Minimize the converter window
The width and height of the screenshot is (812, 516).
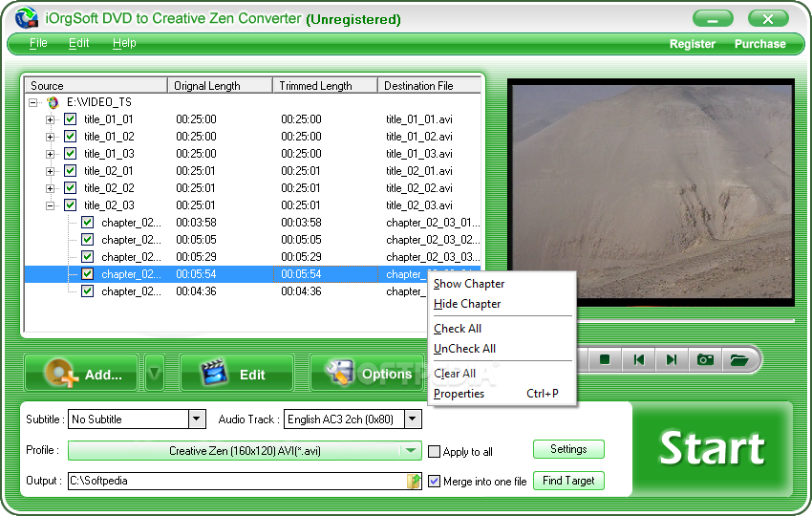tap(713, 19)
